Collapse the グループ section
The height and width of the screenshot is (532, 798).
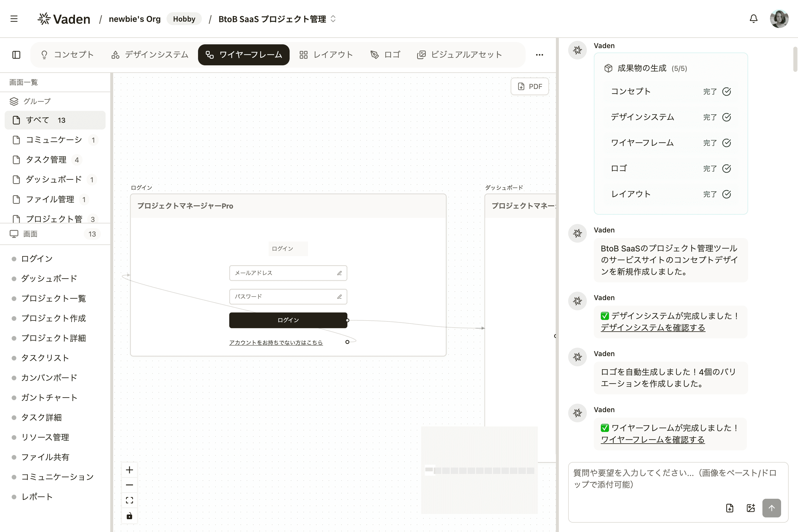point(36,101)
